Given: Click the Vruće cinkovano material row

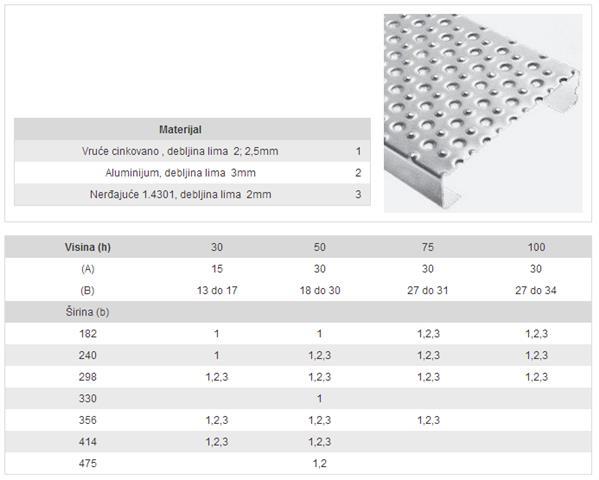Looking at the screenshot, I should 192,151.
